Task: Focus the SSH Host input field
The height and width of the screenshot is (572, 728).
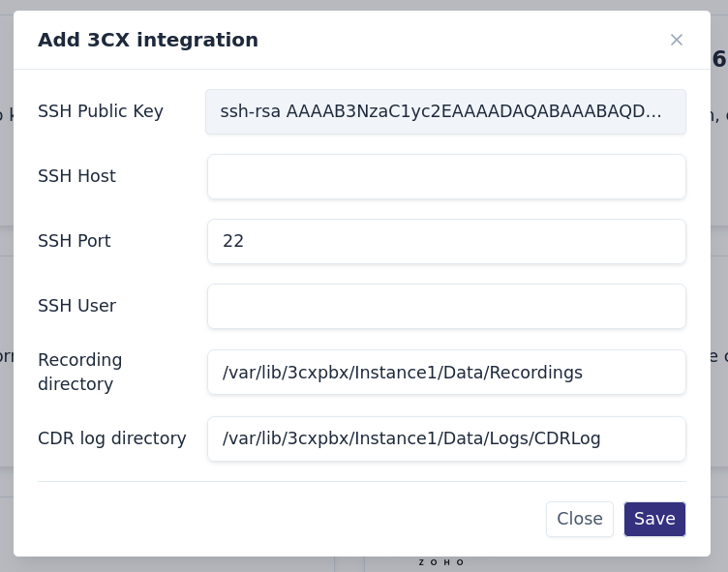Action: click(446, 176)
